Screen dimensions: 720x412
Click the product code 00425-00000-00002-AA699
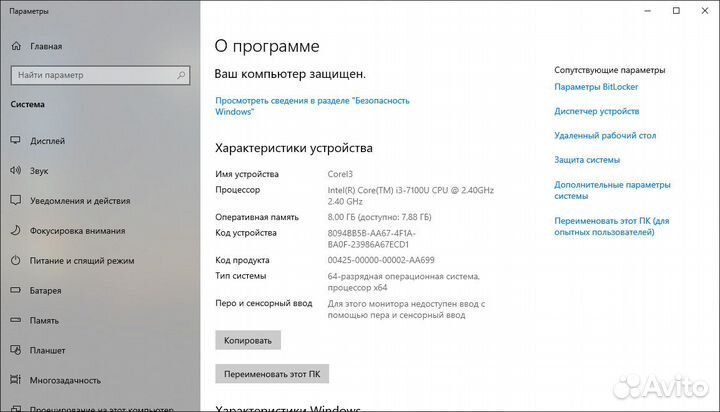pyautogui.click(x=381, y=260)
